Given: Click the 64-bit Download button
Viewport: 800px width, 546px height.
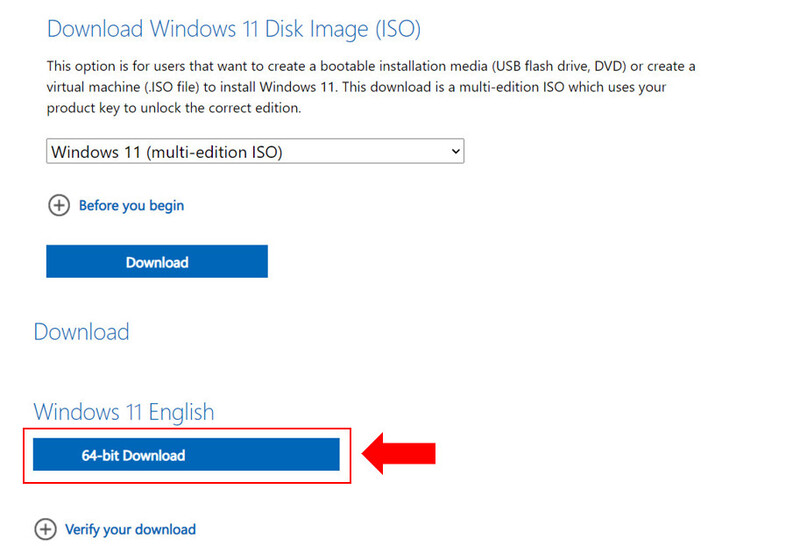Looking at the screenshot, I should (186, 454).
